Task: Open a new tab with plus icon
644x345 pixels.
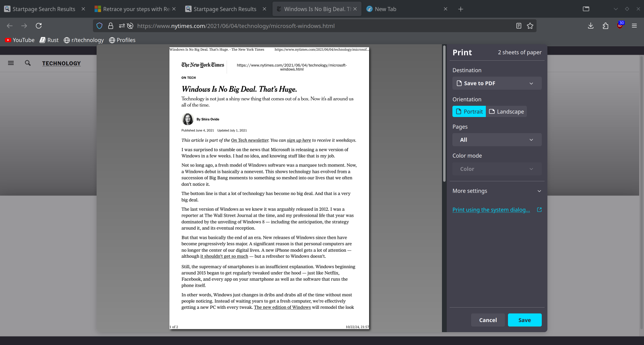Action: click(x=461, y=9)
